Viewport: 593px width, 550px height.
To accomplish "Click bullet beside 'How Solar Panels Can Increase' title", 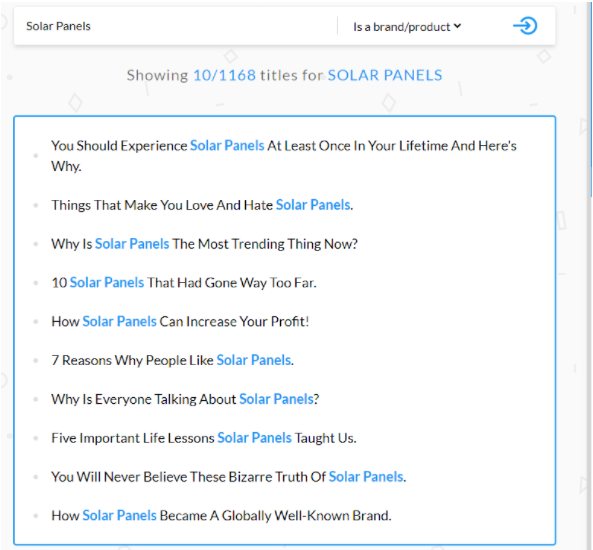I will (36, 322).
